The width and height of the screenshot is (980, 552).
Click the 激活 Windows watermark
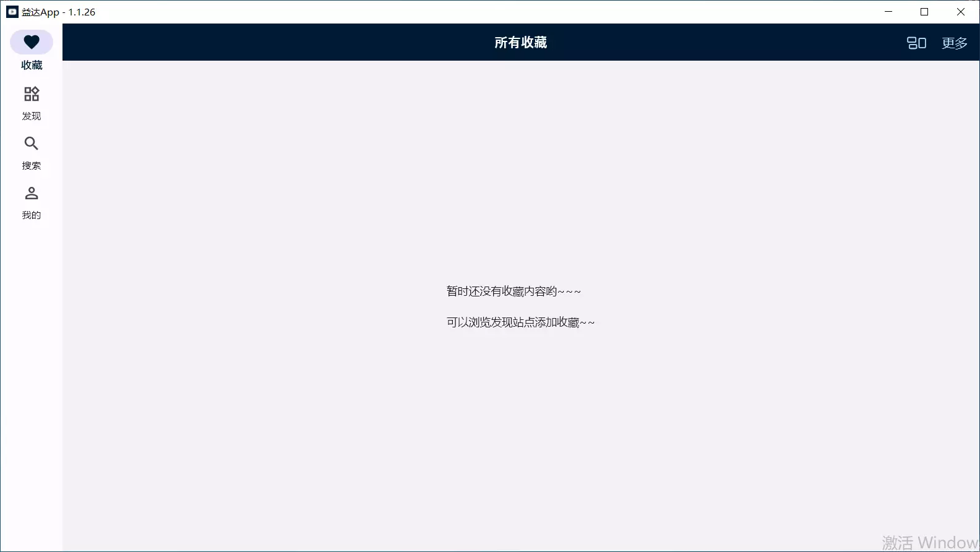tap(929, 543)
